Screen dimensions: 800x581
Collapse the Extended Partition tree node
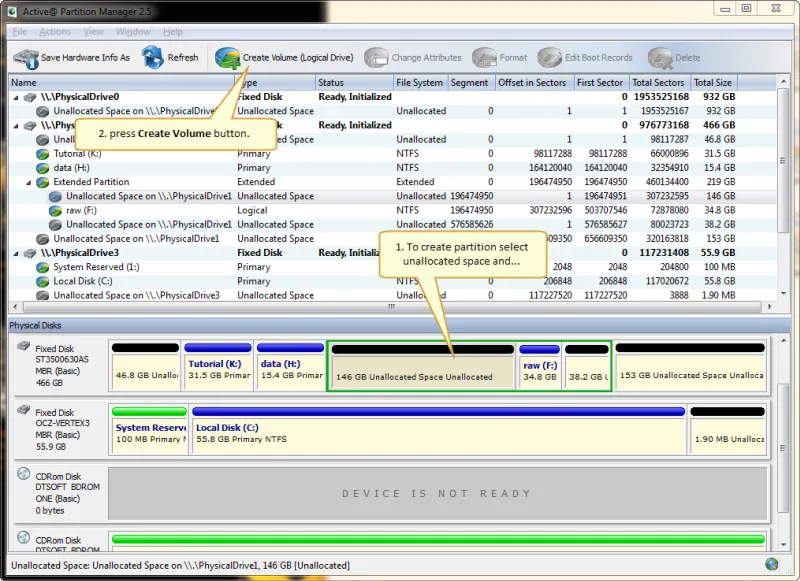pos(29,182)
